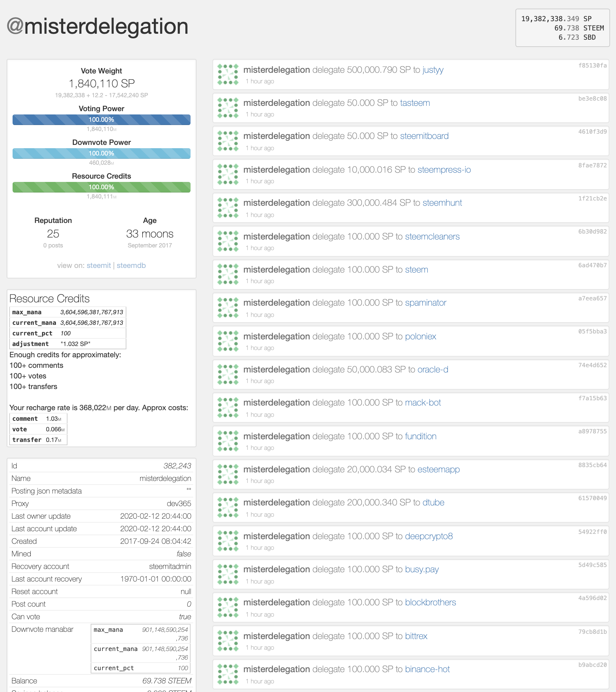Screen dimensions: 616x692
Task: Open transaction hash f85130fa
Action: pos(592,65)
